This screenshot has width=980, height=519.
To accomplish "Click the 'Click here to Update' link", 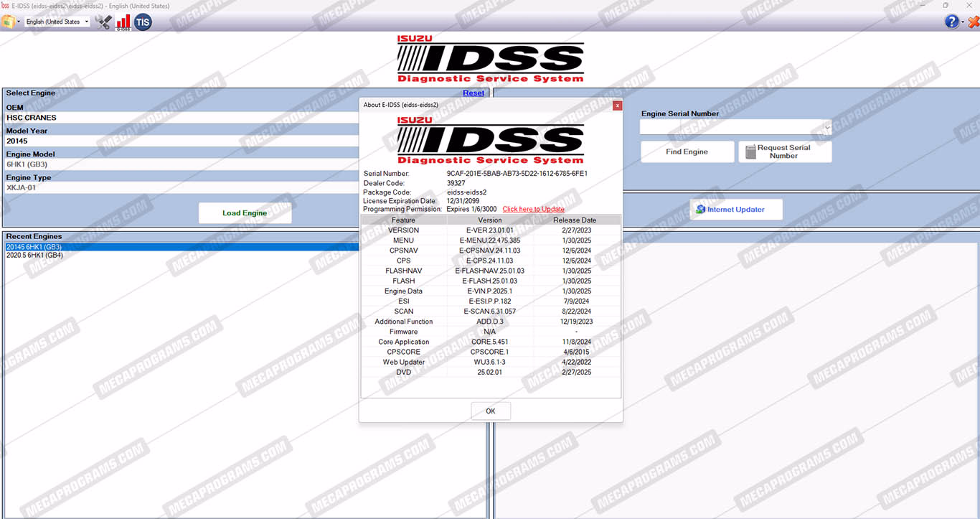I will coord(533,210).
